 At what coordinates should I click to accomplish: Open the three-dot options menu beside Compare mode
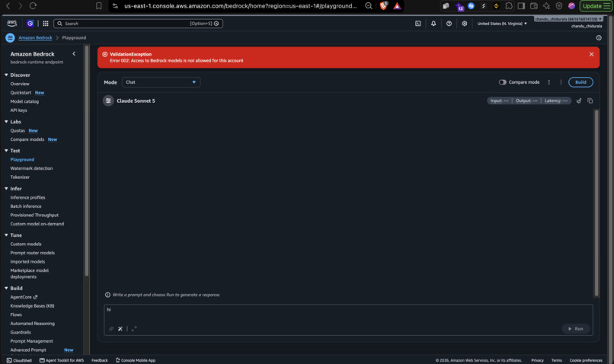pos(549,82)
